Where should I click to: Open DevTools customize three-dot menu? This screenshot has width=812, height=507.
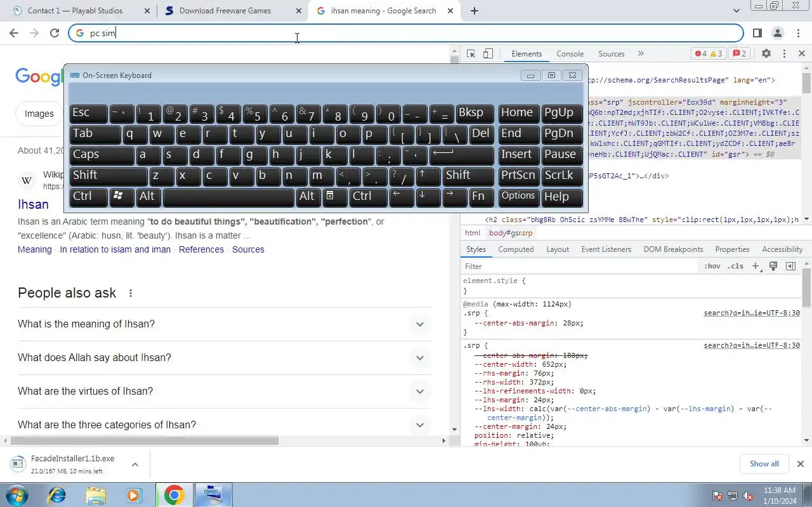(x=784, y=54)
